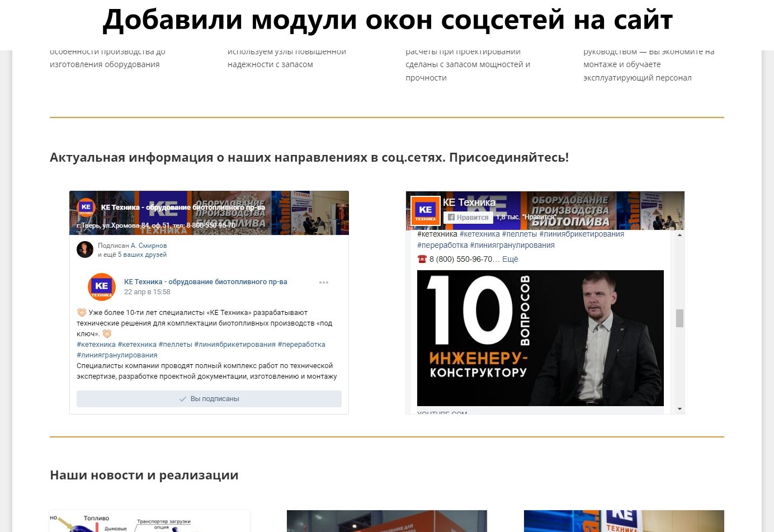Click phone number 8 (800) 550-96-70 in Facebook post

pyautogui.click(x=461, y=259)
